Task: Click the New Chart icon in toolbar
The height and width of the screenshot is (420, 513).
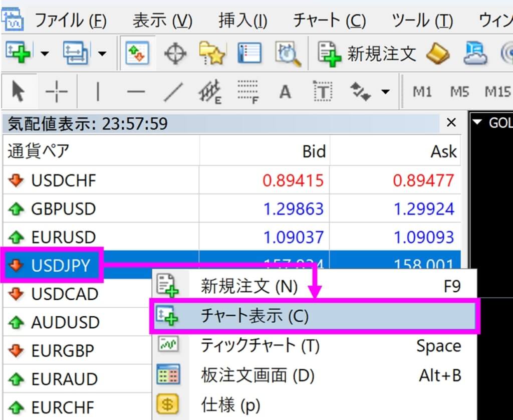Action: 18,53
